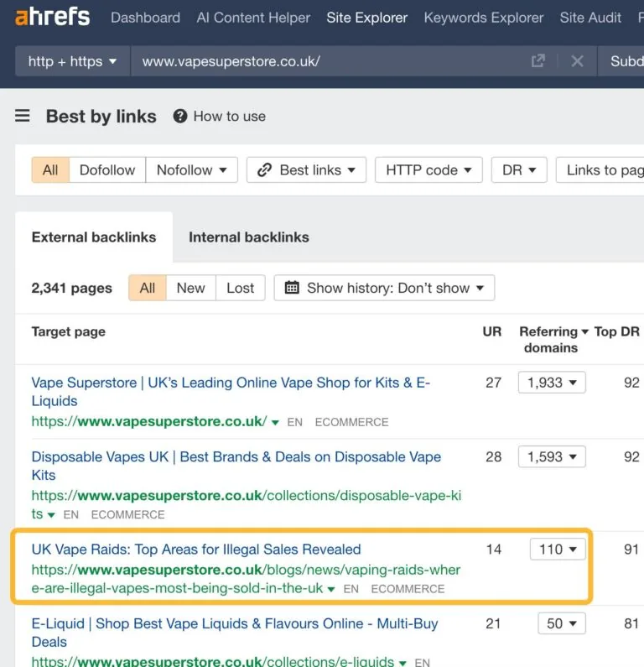The height and width of the screenshot is (667, 644).
Task: Open Disposable Vapes UK title link
Action: [236, 466]
